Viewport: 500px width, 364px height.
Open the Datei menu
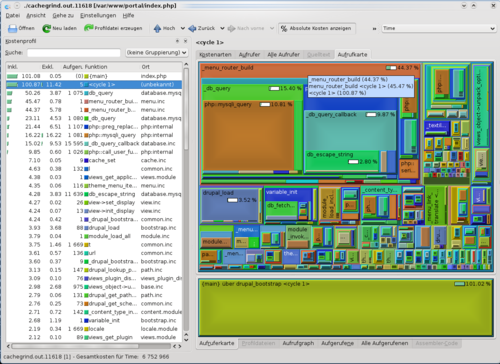coord(13,15)
